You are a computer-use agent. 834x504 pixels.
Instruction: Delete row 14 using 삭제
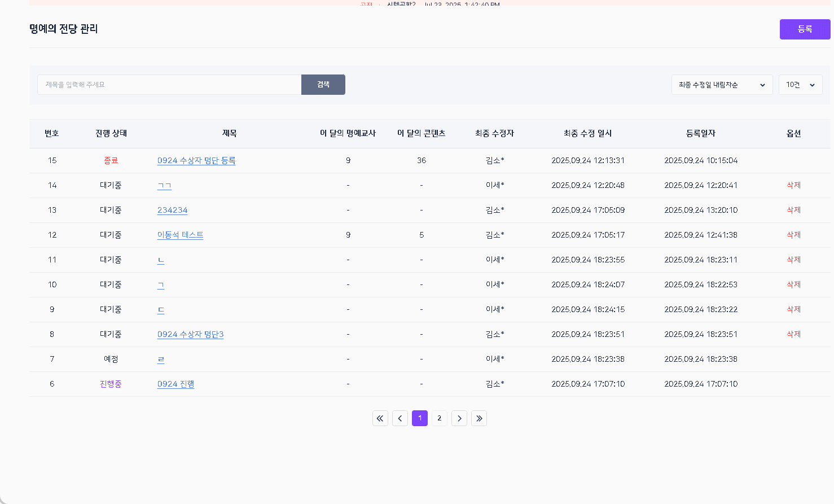[x=793, y=186]
